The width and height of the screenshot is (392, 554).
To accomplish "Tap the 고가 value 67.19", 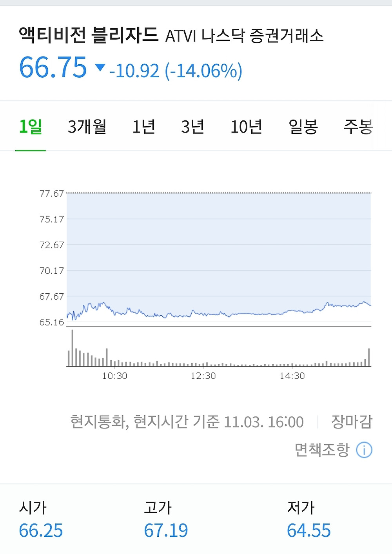I will (166, 530).
